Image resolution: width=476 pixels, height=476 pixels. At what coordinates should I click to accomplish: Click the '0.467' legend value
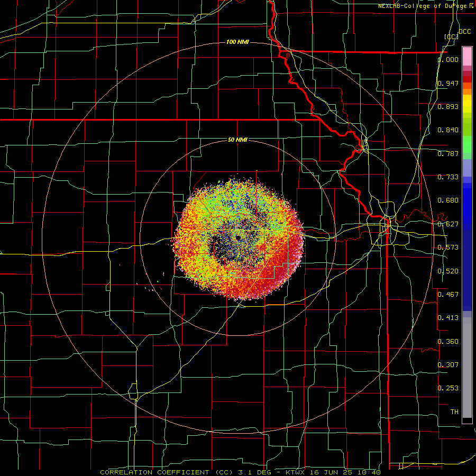pyautogui.click(x=448, y=294)
